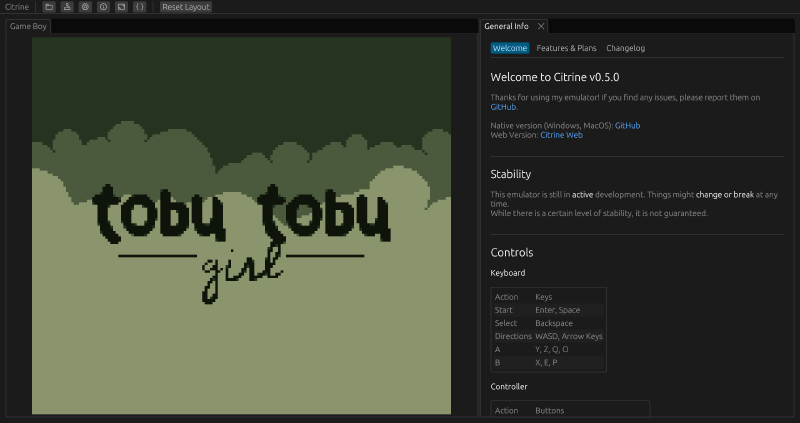Click the Citrine app title label
Image resolution: width=800 pixels, height=423 pixels.
coord(17,7)
